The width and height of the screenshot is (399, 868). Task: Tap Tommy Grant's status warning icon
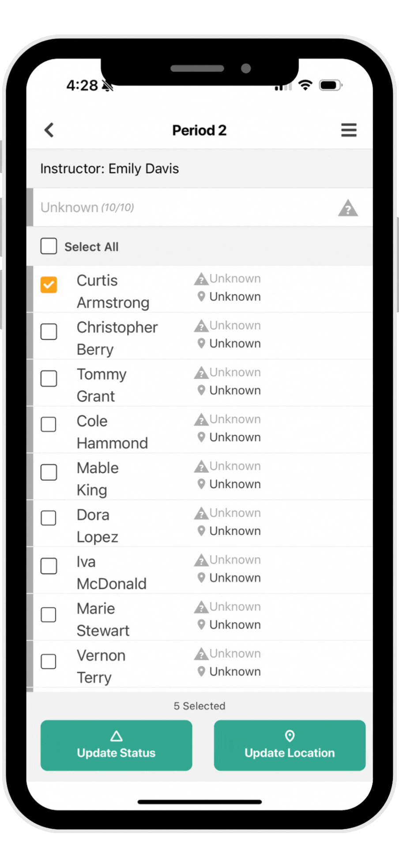(x=201, y=373)
